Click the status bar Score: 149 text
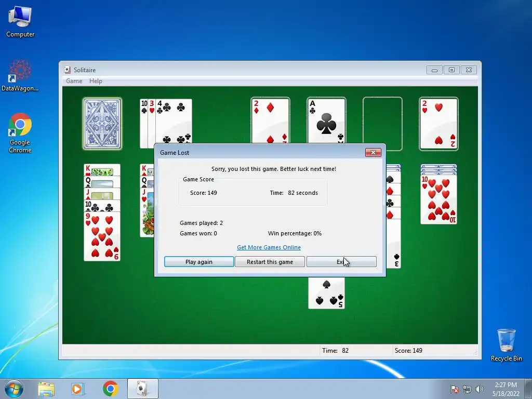532x399 pixels. click(x=408, y=351)
